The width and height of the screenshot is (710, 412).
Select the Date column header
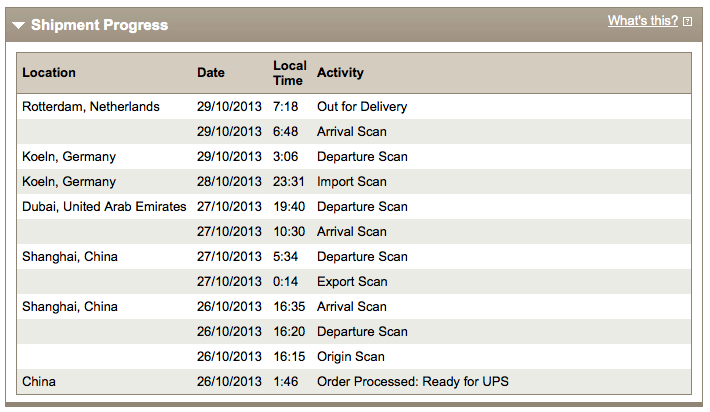click(x=211, y=72)
